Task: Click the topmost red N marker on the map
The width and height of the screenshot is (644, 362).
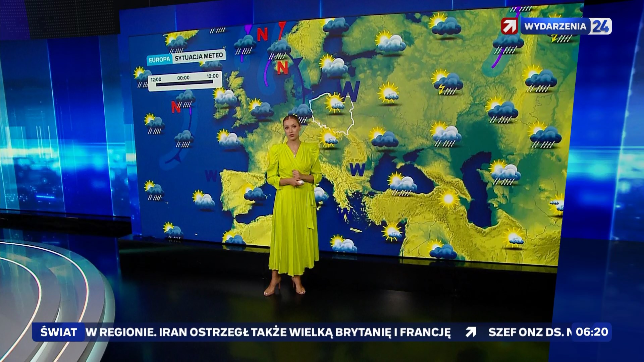Action: pyautogui.click(x=262, y=34)
